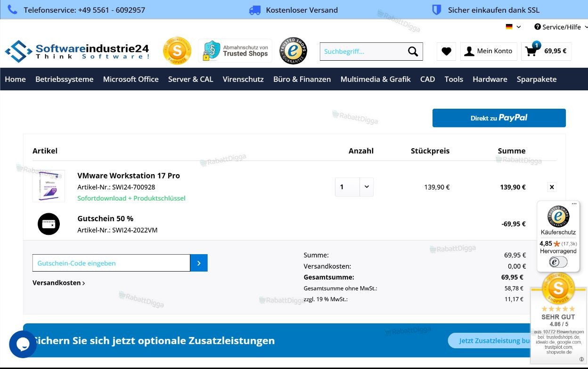This screenshot has height=369, width=588.
Task: Open Tools menu
Action: pyautogui.click(x=454, y=79)
